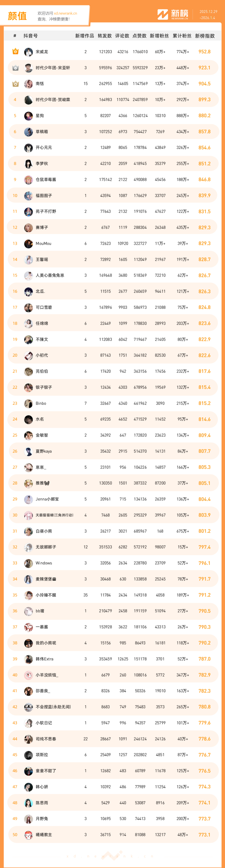Click the avatar next to 南恬
Screen dimensions: 225x868
click(28, 84)
